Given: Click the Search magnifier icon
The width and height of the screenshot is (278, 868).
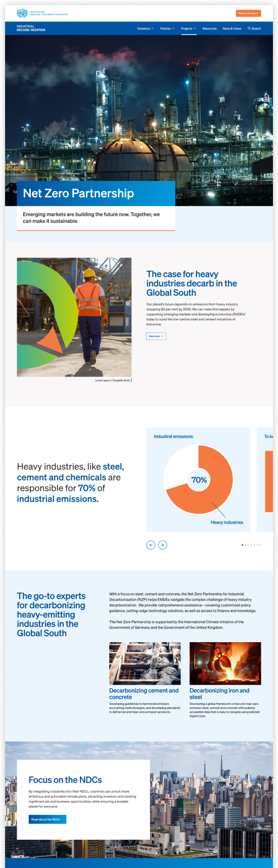Looking at the screenshot, I should (x=249, y=28).
